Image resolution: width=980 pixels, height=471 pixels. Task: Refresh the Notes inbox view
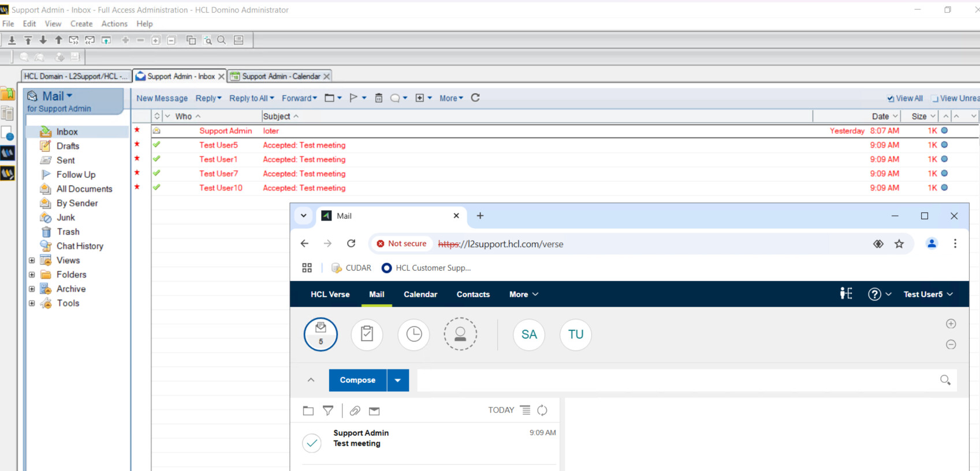[x=475, y=98]
